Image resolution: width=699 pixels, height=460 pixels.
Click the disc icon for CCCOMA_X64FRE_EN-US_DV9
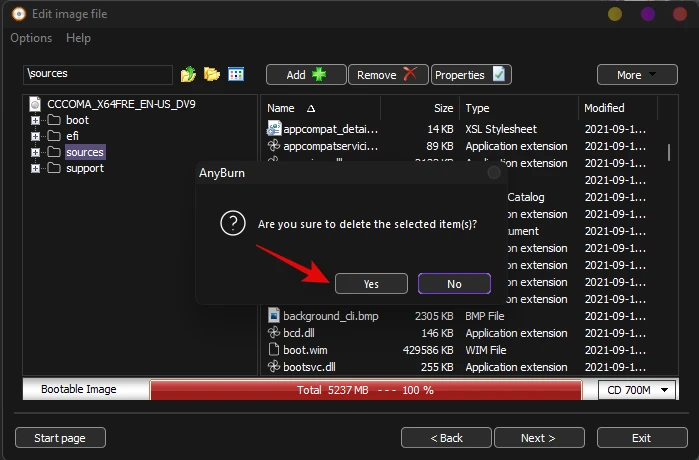[35, 104]
